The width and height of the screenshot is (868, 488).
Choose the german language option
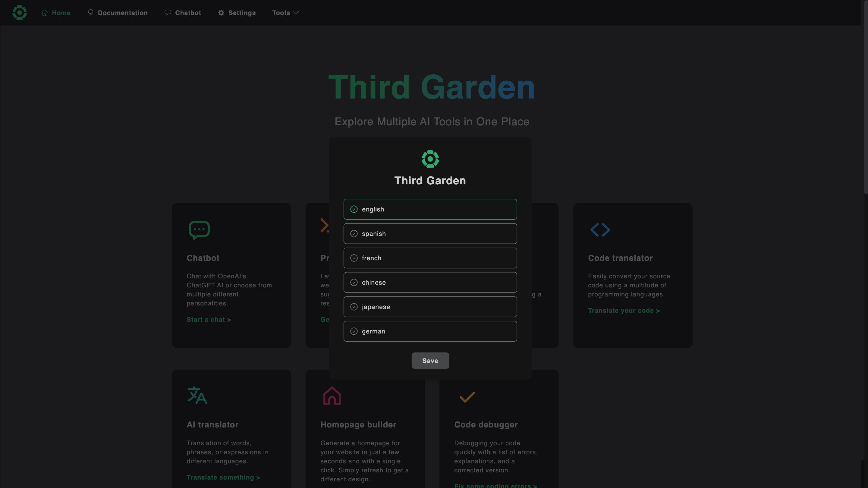pyautogui.click(x=430, y=331)
